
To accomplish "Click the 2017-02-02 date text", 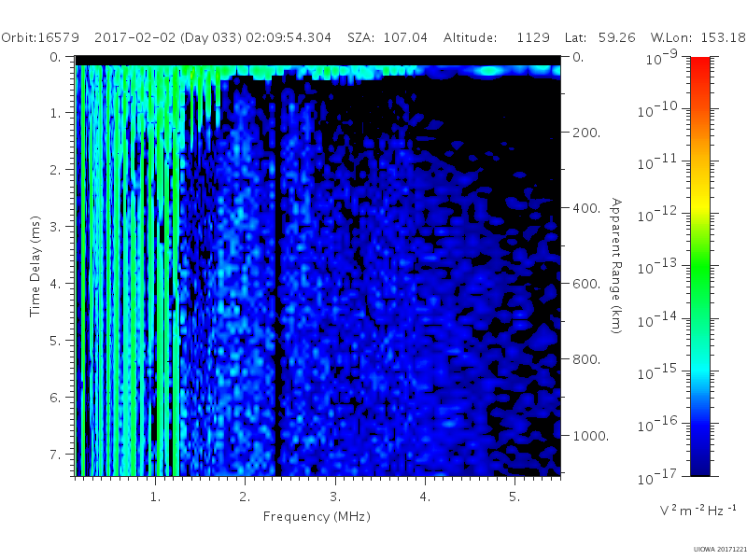I will pos(134,37).
